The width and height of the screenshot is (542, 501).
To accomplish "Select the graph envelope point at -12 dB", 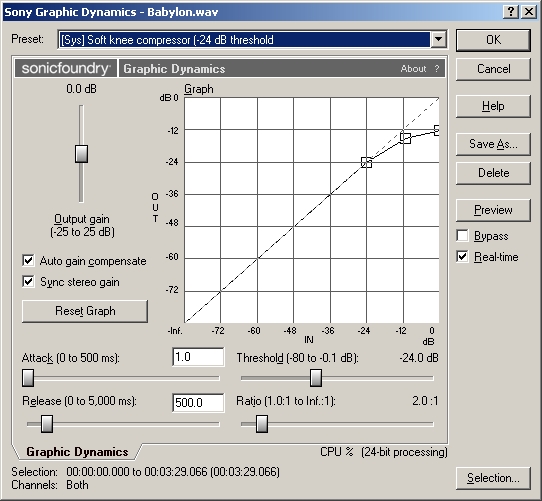I will [x=405, y=138].
